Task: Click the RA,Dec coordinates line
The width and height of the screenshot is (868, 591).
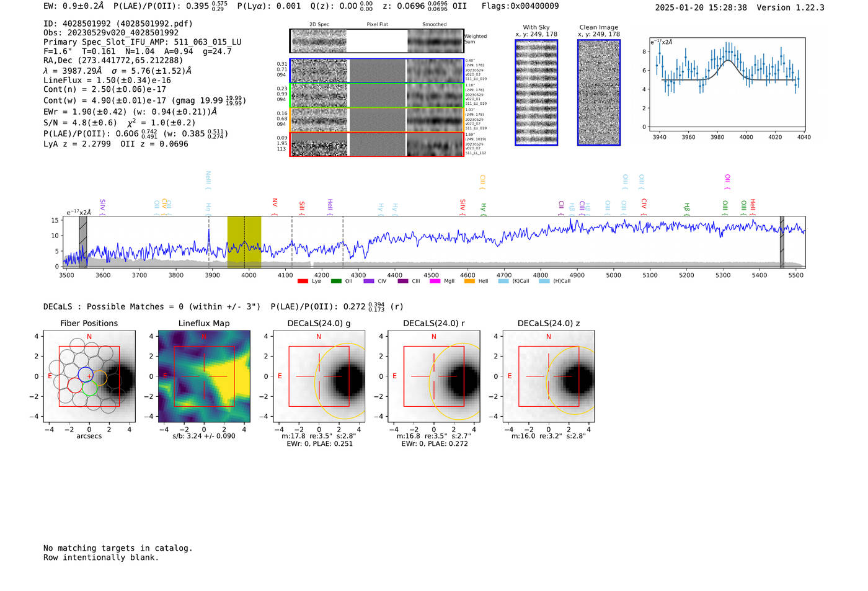Action: [113, 60]
